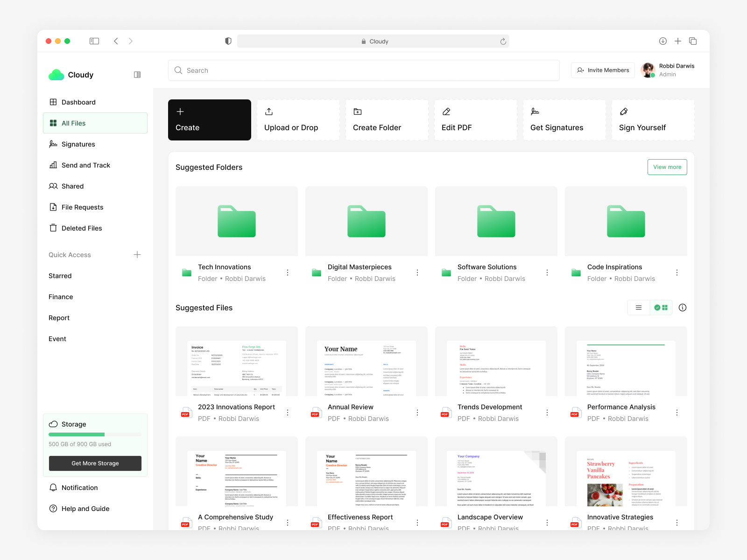Click the storage usage progress bar
Viewport: 747px width, 560px height.
pos(95,434)
